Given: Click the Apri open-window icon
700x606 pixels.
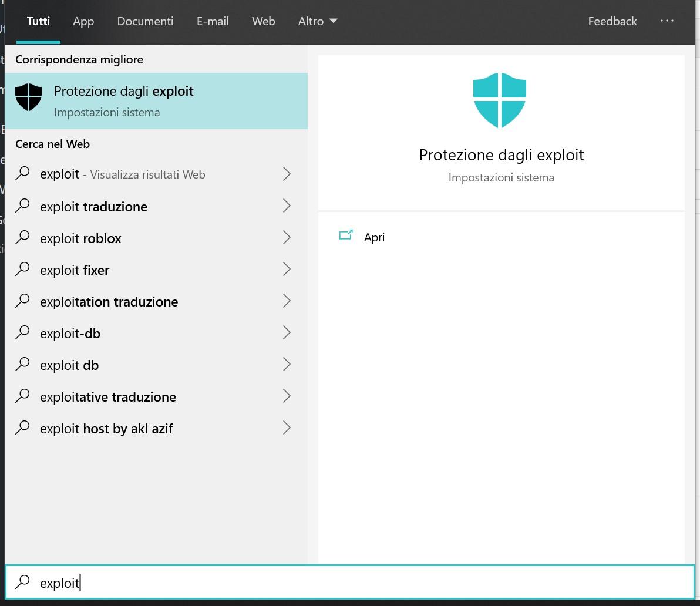Looking at the screenshot, I should (x=346, y=235).
